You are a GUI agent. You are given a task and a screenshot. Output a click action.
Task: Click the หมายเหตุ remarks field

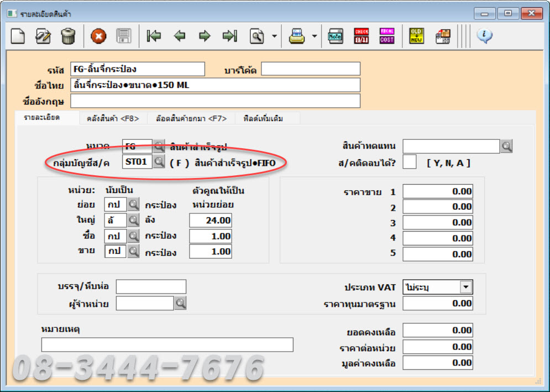pos(167,344)
